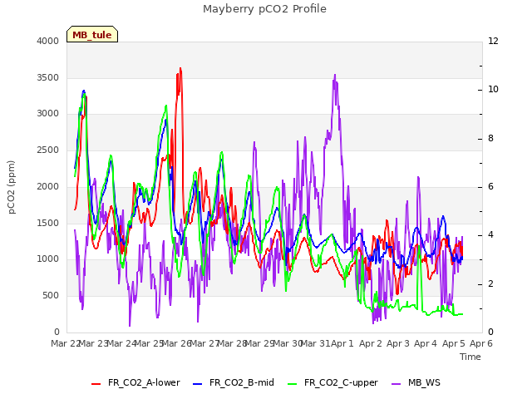Click the 10 right-axis tick label
The width and height of the screenshot is (532, 399).
pos(493,89)
